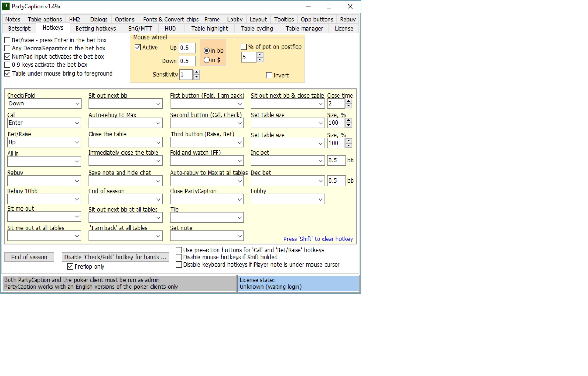Switch to the Notes tab
The width and height of the screenshot is (588, 376).
(13, 19)
